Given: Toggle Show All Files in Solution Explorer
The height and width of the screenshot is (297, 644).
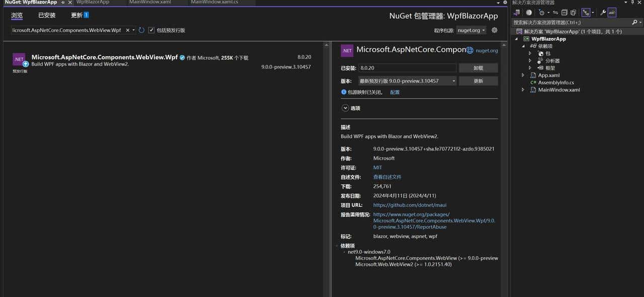Looking at the screenshot, I should pyautogui.click(x=574, y=12).
